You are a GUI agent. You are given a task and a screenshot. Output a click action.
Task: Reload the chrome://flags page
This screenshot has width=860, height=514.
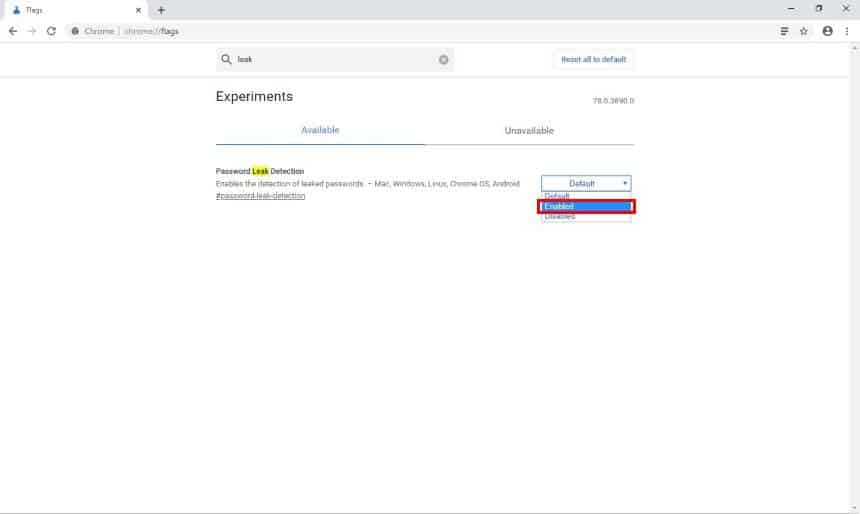click(52, 31)
